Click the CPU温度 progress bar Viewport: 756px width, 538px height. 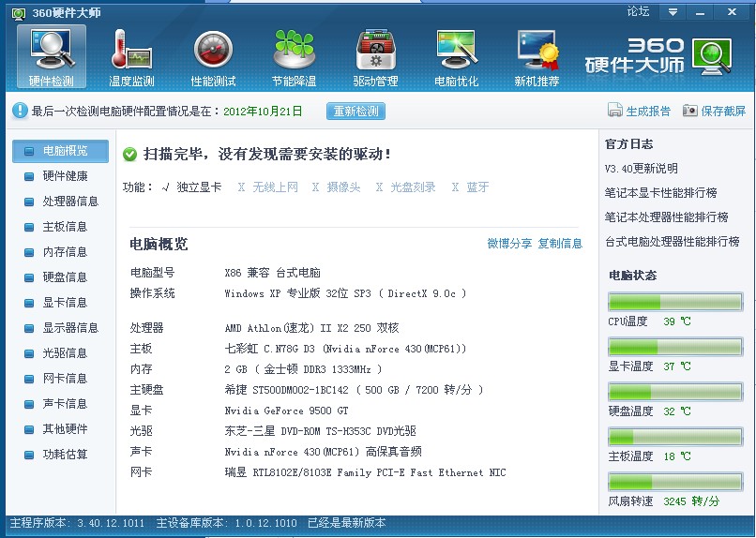(x=675, y=302)
